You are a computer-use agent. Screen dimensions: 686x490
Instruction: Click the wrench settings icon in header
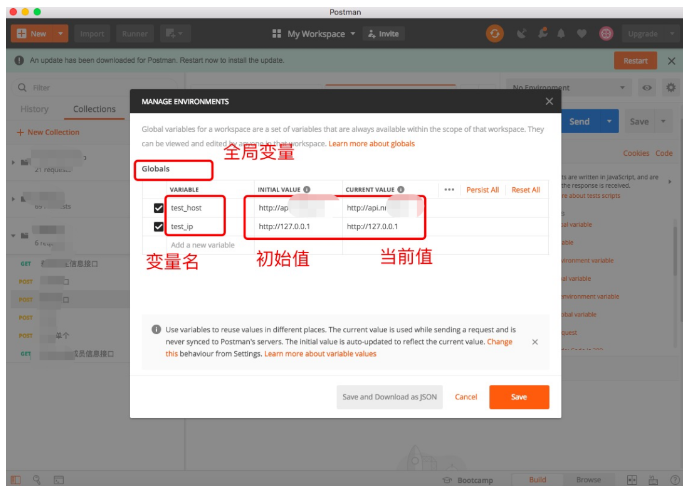click(542, 33)
